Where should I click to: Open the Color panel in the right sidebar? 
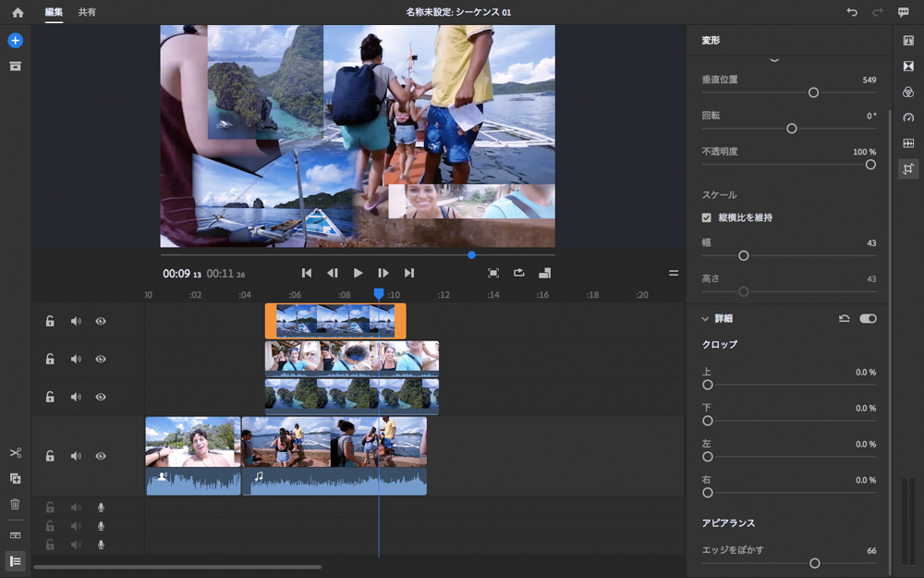point(908,92)
